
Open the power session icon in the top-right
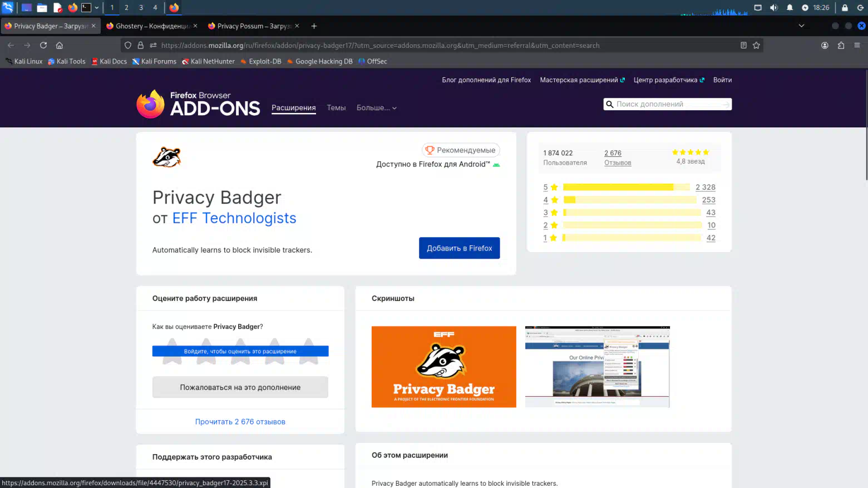pos(860,8)
